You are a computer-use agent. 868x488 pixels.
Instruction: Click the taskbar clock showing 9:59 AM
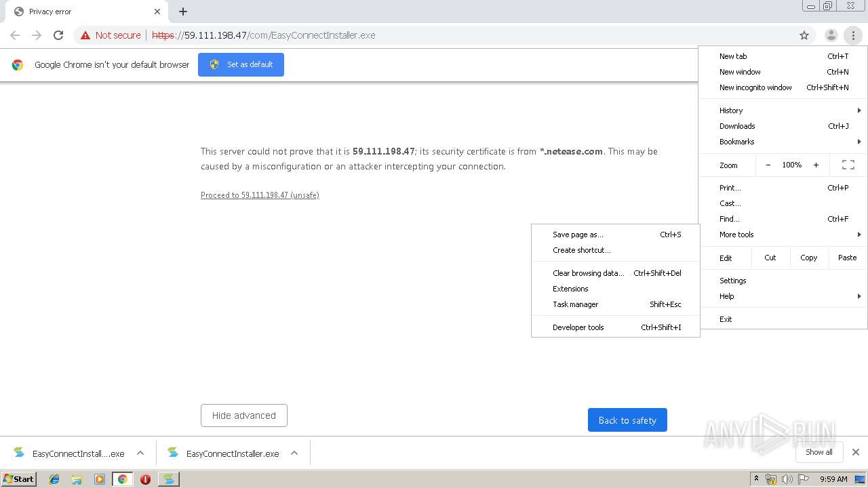click(833, 479)
